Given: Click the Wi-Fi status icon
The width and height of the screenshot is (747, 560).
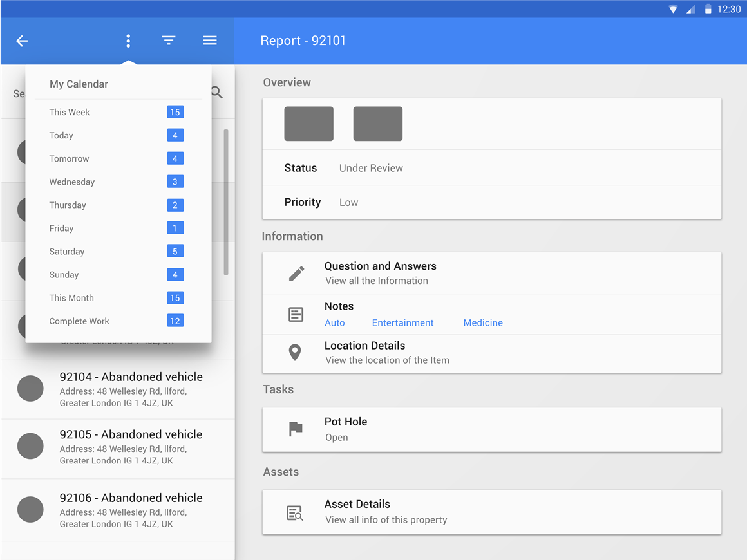Looking at the screenshot, I should (x=673, y=9).
